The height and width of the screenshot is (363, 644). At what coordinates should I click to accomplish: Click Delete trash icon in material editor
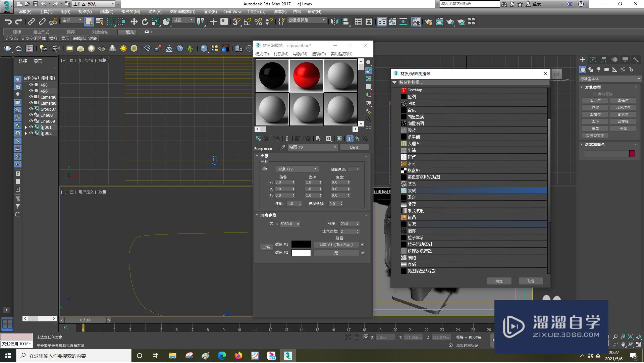(x=287, y=139)
